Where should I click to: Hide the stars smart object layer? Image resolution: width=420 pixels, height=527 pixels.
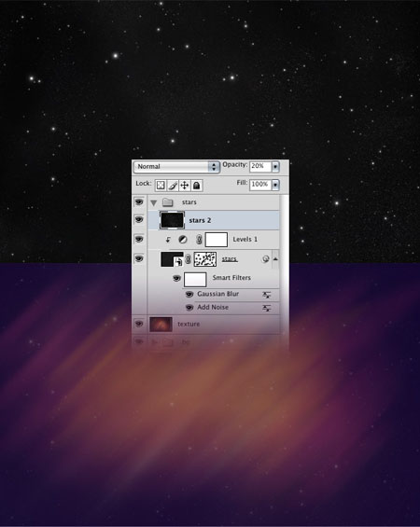139,258
